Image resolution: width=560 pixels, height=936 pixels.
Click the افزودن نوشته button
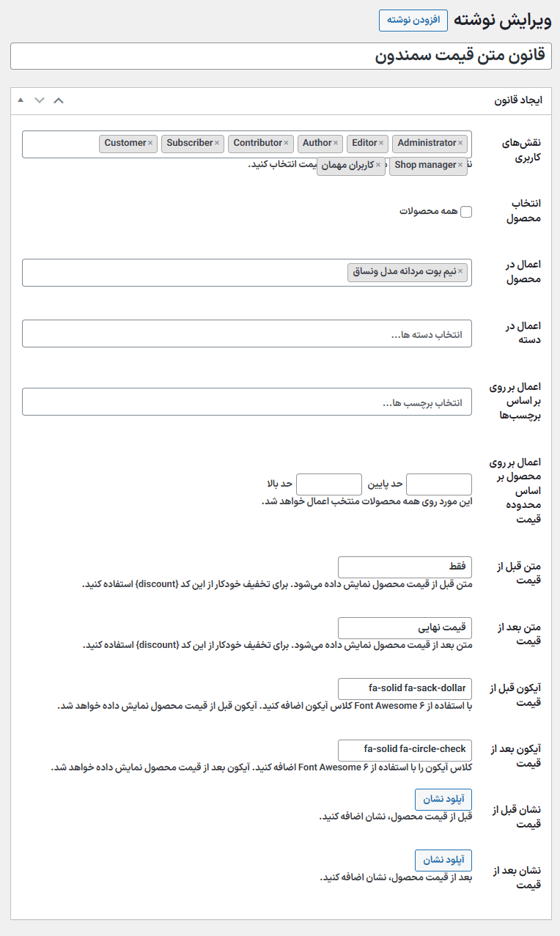(x=413, y=21)
